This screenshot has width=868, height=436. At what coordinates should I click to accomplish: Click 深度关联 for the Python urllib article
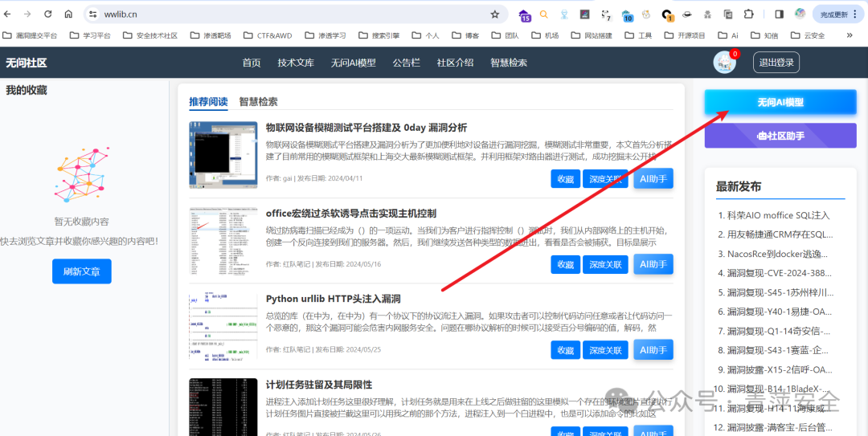click(605, 350)
